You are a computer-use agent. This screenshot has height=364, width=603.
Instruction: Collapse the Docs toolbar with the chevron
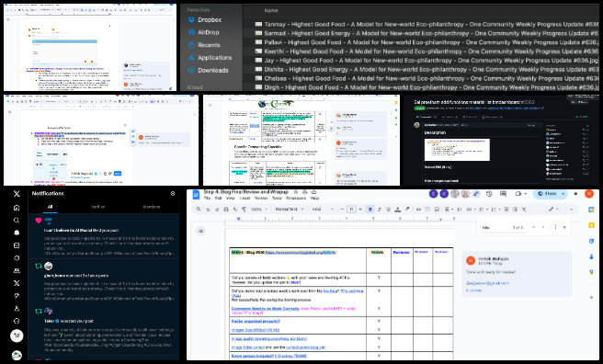pos(572,209)
